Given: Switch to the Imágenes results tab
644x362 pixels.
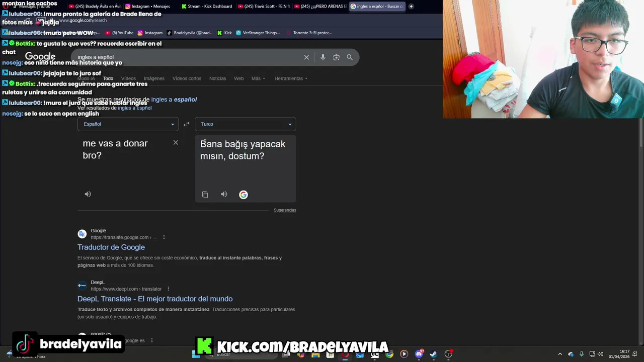Looking at the screenshot, I should click(x=154, y=78).
